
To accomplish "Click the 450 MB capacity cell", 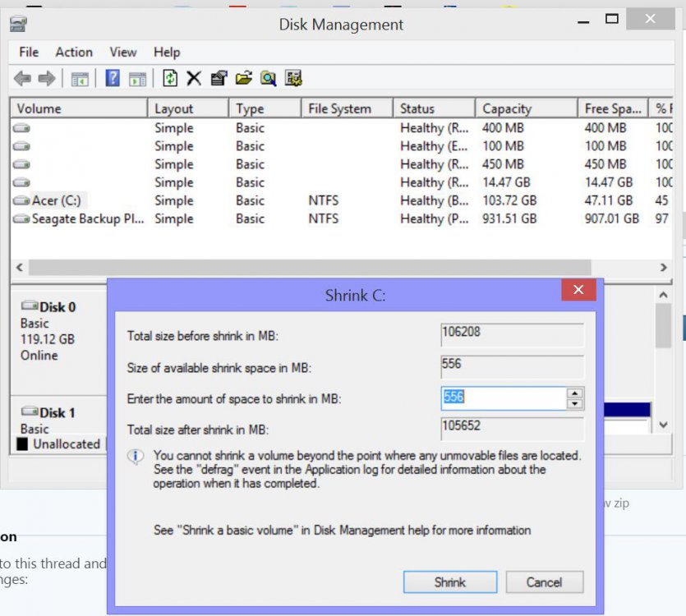I will [x=503, y=164].
